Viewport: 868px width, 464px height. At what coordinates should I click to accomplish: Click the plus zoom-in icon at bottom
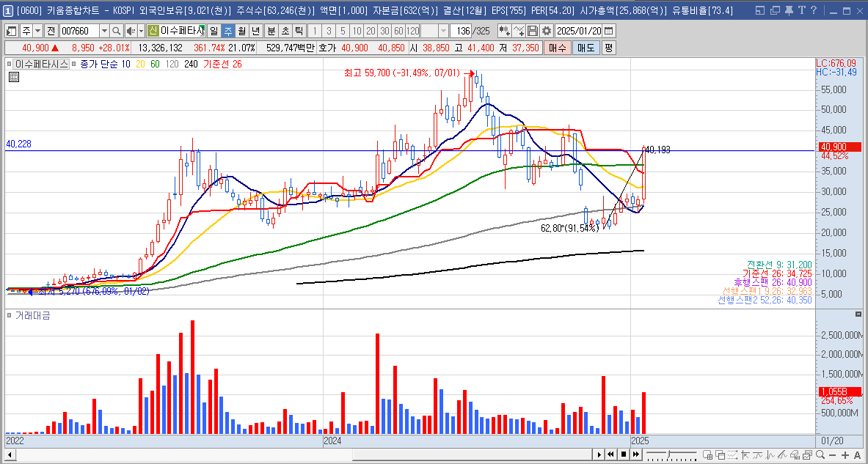(845, 454)
